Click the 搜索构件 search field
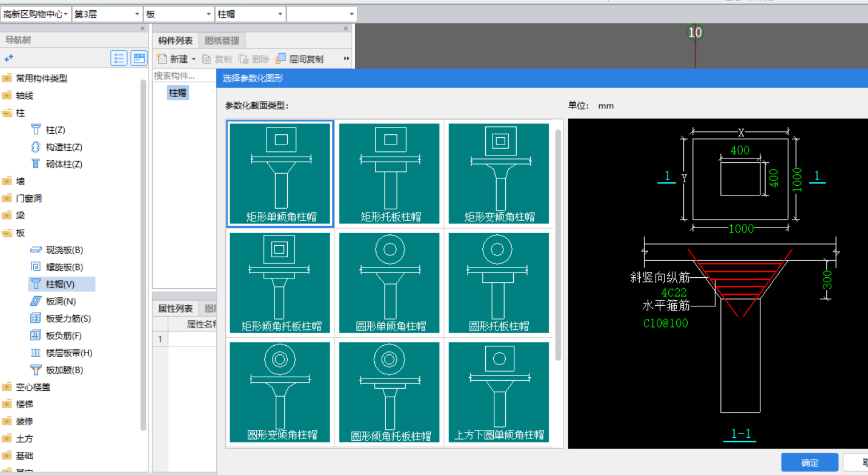868x475 pixels. [184, 75]
